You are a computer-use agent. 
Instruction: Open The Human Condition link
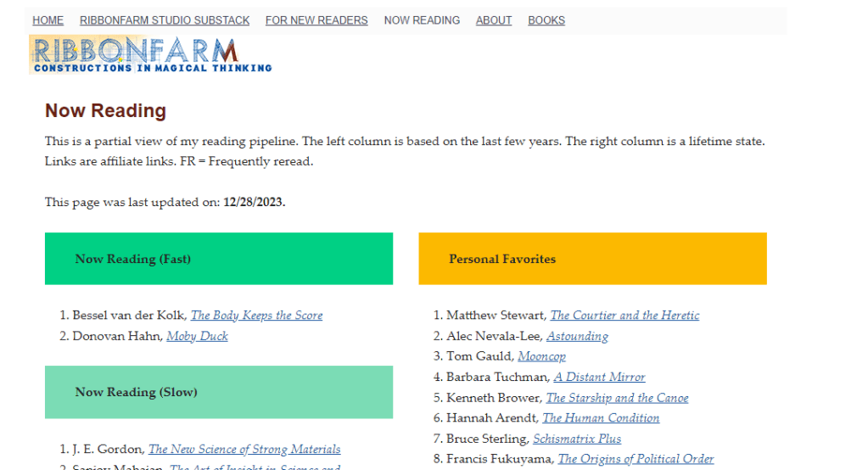point(601,418)
